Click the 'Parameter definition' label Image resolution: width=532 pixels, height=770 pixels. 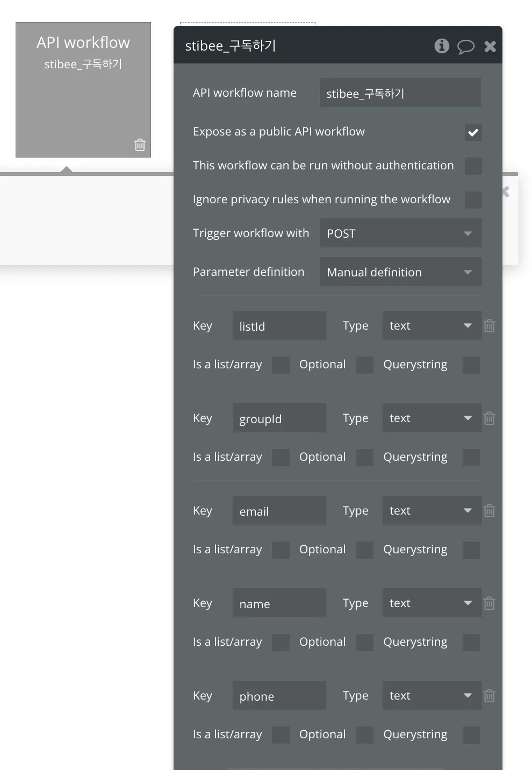pos(248,272)
